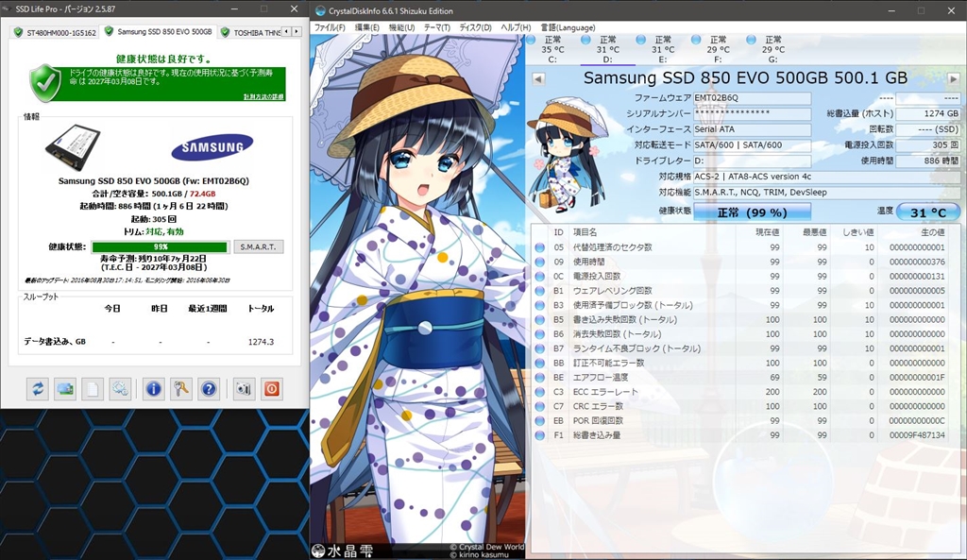Click the blank document icon in SSD Life toolbar

tap(92, 389)
